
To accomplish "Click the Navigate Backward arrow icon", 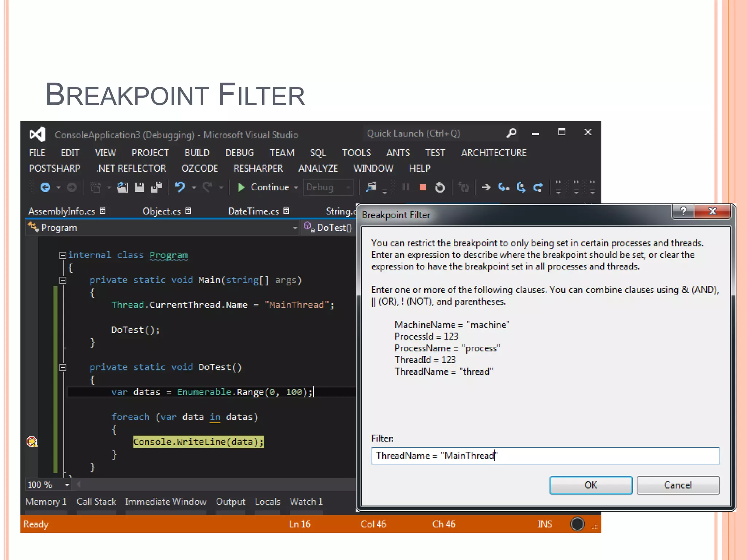I will point(45,187).
